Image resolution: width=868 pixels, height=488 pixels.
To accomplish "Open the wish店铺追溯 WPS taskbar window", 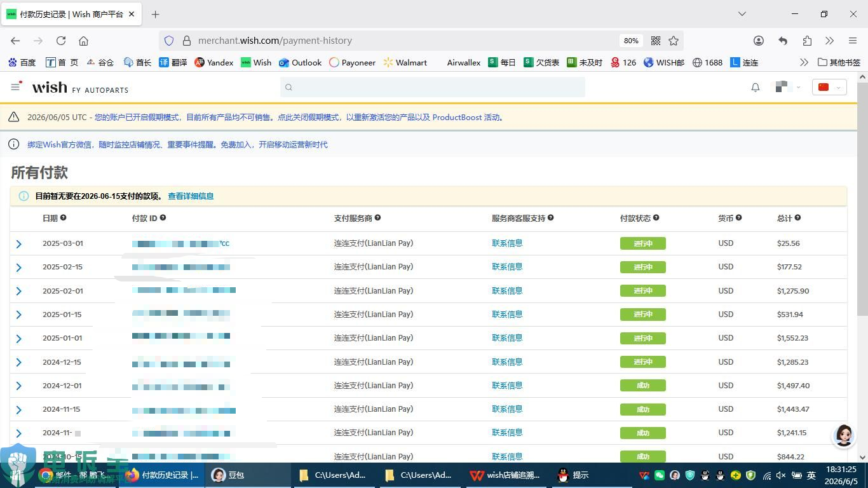I will (505, 475).
